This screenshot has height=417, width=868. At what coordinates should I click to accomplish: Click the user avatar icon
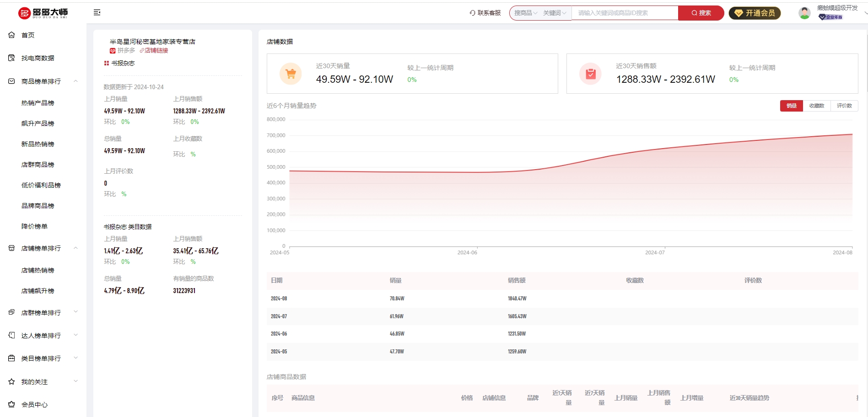804,13
